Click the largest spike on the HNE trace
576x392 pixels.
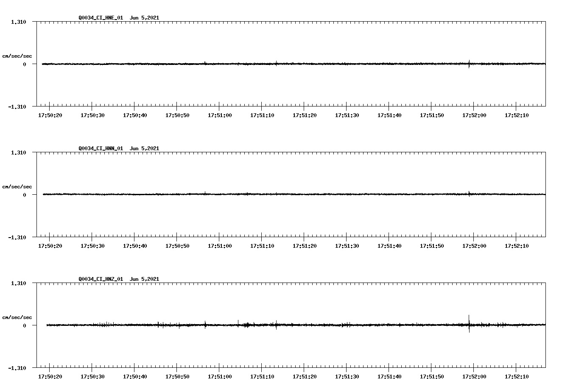click(469, 64)
